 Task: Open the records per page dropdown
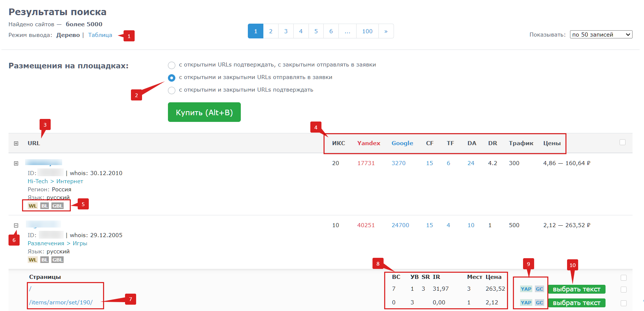601,34
